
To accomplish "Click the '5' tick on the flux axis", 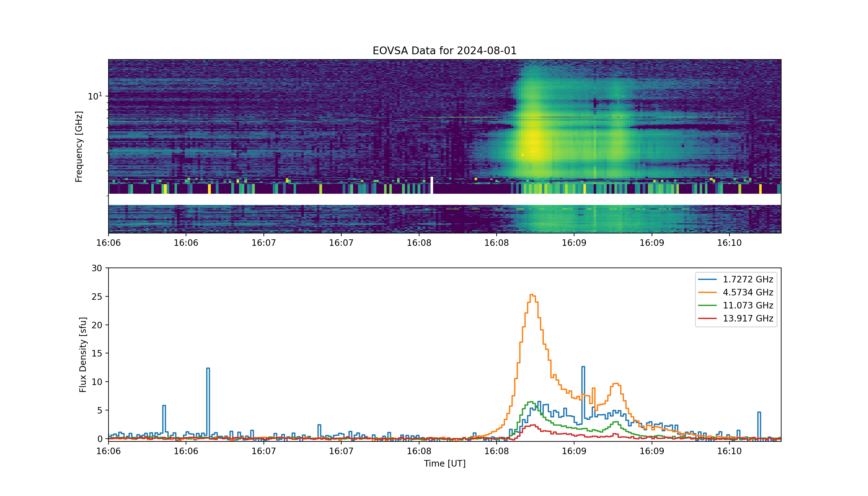I will (100, 410).
